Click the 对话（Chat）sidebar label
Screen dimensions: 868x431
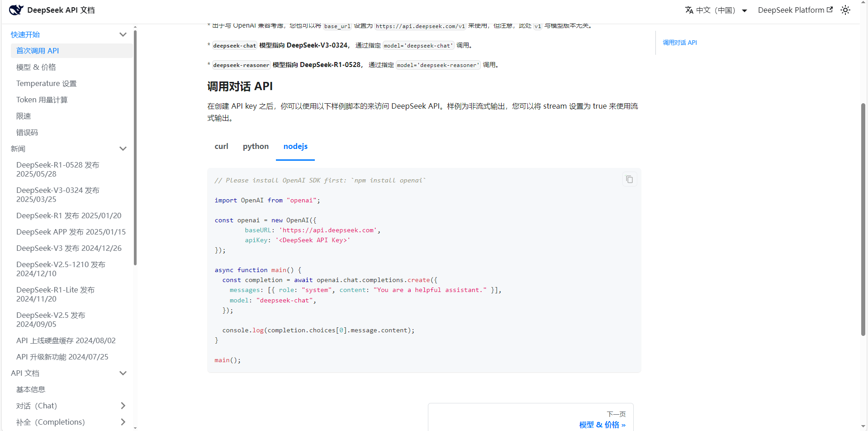coord(37,406)
